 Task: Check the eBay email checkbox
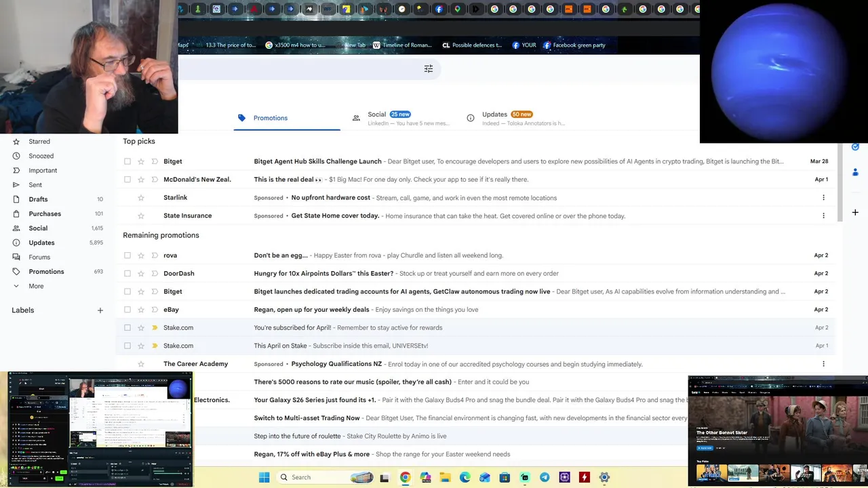(x=127, y=310)
